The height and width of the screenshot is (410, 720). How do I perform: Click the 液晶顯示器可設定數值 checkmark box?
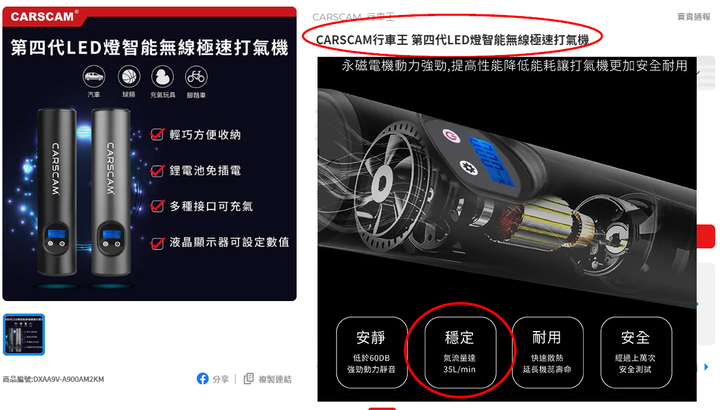(x=157, y=242)
